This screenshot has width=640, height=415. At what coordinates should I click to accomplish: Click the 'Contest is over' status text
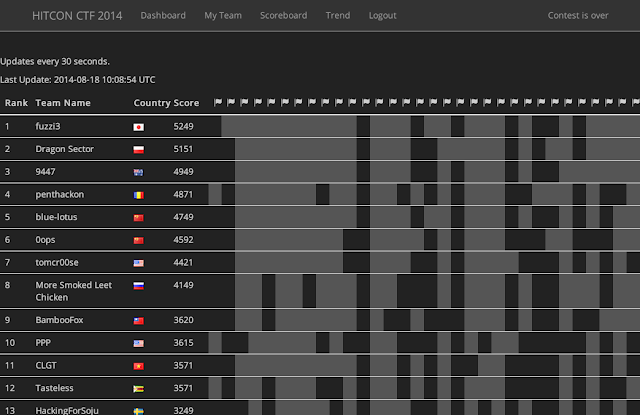[x=578, y=16]
